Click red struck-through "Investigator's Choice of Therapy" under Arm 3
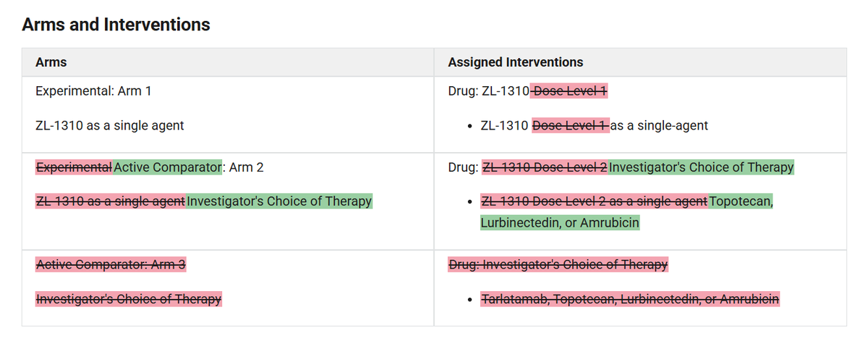Screen dimensions: 868x344 [x=129, y=298]
